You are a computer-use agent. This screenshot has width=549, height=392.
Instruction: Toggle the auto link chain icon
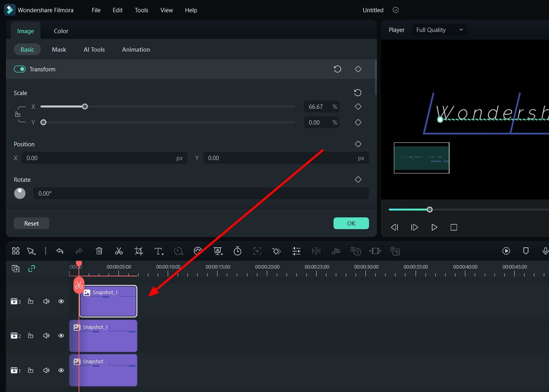click(x=32, y=268)
